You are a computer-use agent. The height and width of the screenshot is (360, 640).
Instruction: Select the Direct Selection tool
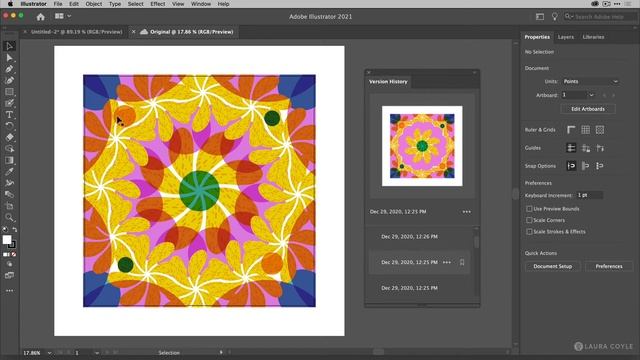tap(9, 58)
